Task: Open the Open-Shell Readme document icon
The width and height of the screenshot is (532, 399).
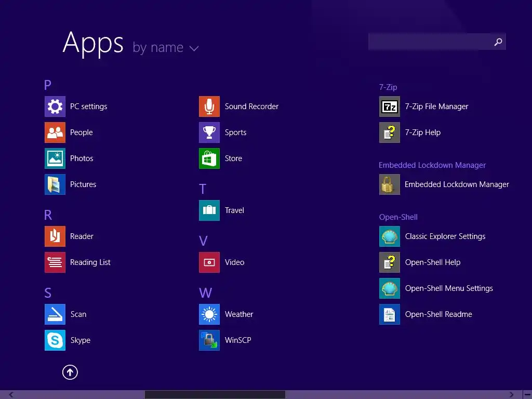Action: click(x=390, y=314)
